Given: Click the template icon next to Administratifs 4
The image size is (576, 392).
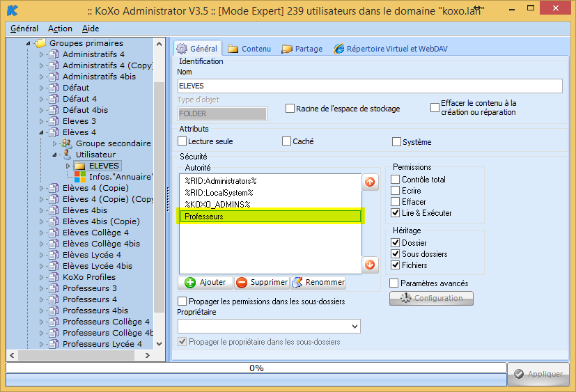Looking at the screenshot, I should pos(54,54).
